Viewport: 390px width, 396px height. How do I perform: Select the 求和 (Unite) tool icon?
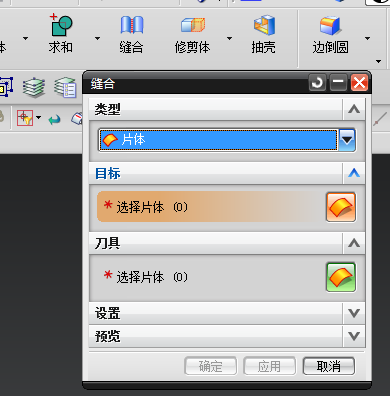[x=61, y=25]
